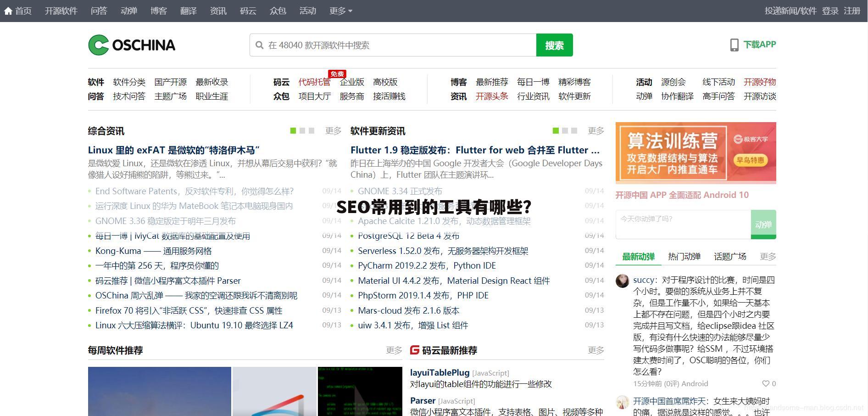This screenshot has height=416, width=868.
Task: Click the green 搜索 button
Action: coord(554,45)
